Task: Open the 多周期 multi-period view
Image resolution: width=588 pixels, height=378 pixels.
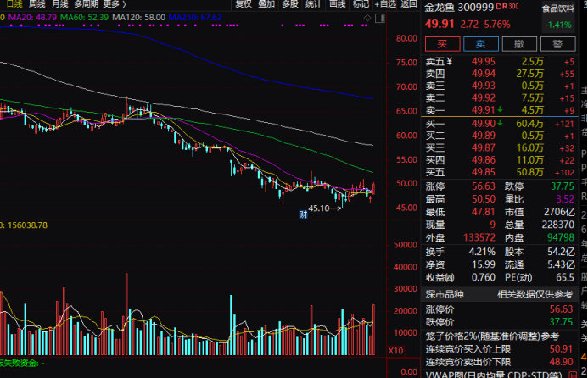Action: pos(87,4)
